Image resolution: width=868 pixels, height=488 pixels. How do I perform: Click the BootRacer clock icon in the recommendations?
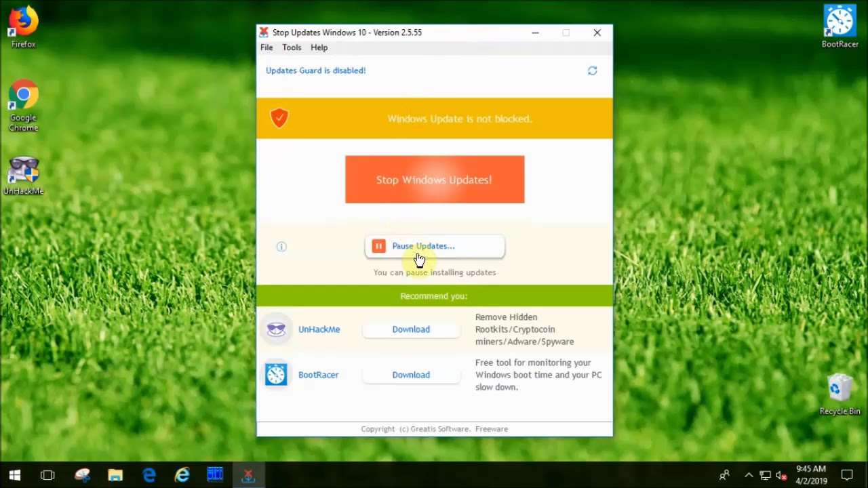[x=276, y=375]
